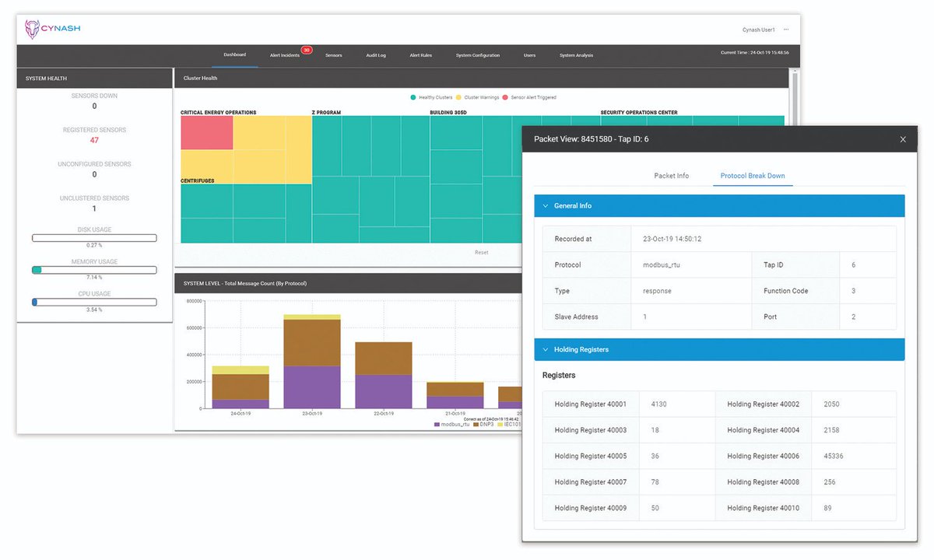Viewport: 934px width, 560px height.
Task: Open the Audit Log section
Action: click(x=376, y=55)
